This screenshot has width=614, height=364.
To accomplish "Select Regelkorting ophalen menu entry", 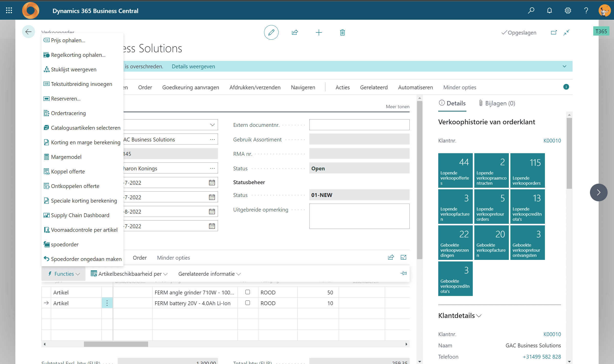I will 82,55.
